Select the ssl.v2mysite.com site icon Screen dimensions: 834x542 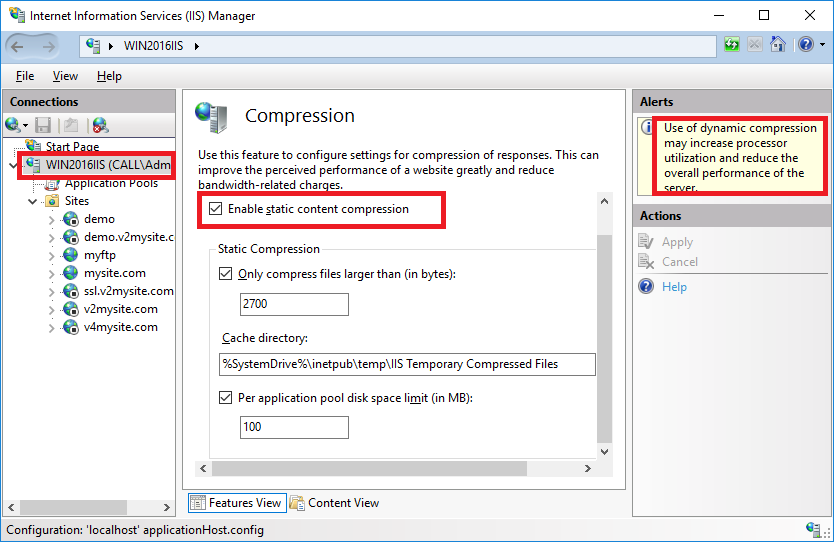pyautogui.click(x=71, y=291)
